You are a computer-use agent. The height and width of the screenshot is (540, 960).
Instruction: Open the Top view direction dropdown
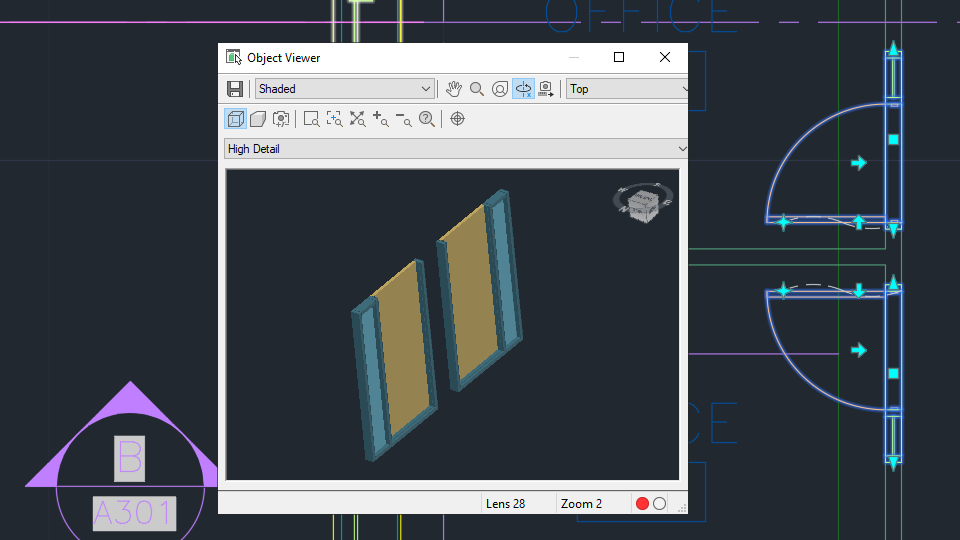click(627, 89)
